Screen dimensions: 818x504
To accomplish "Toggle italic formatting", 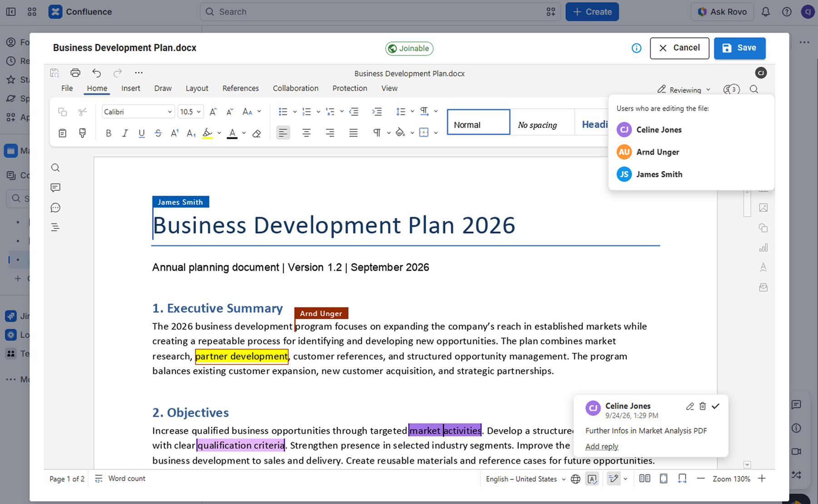I will click(125, 133).
